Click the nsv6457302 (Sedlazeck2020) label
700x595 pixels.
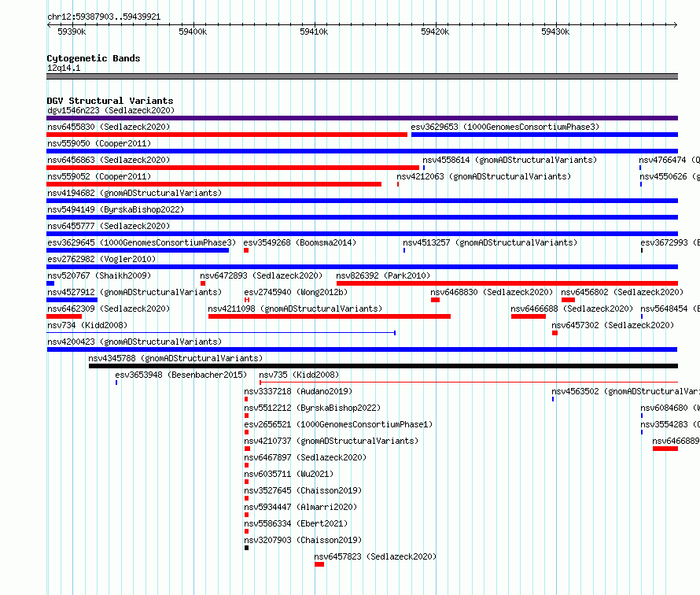pos(613,325)
